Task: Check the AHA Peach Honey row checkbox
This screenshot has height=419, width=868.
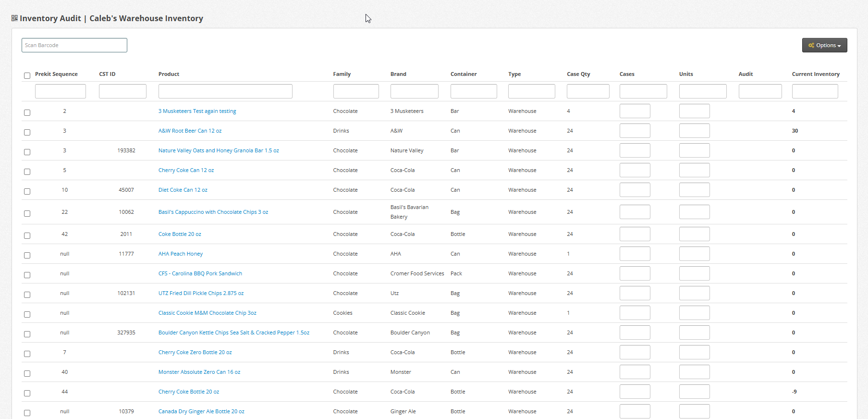Action: tap(27, 255)
